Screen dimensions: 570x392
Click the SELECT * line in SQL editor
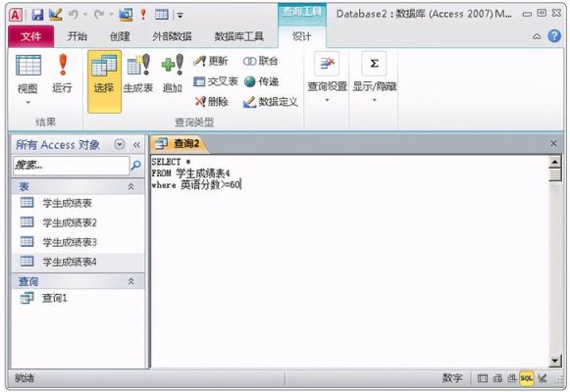click(171, 162)
